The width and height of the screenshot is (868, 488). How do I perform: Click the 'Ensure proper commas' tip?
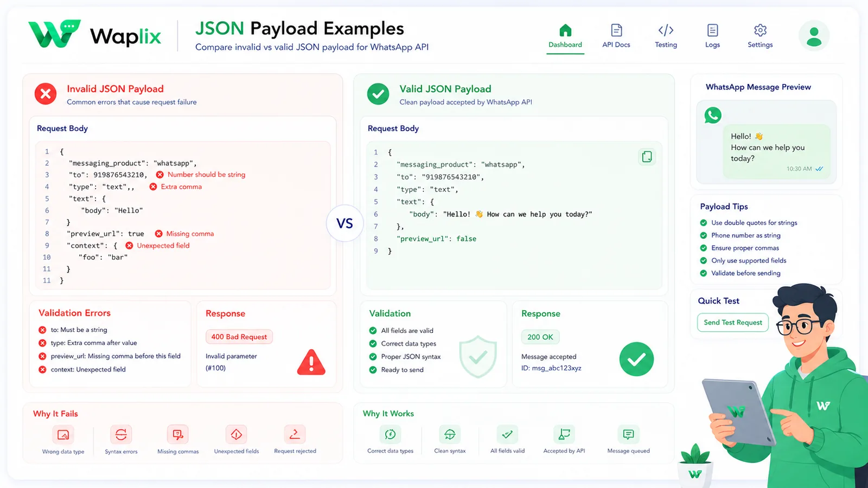pyautogui.click(x=739, y=248)
